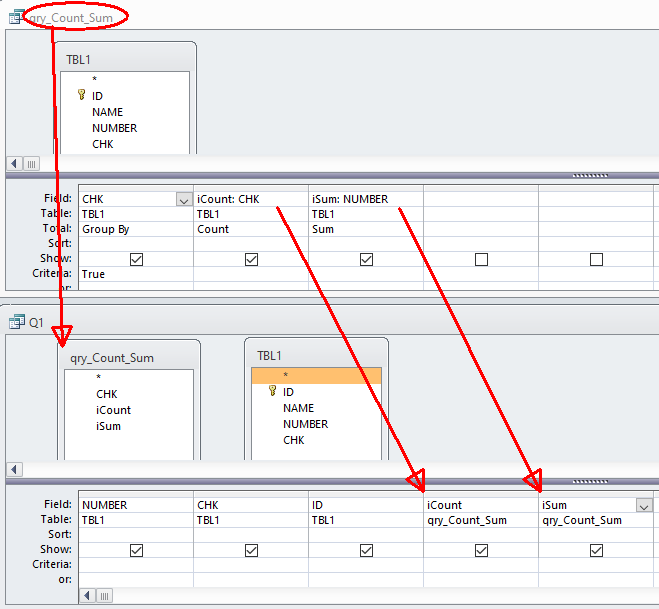Image resolution: width=659 pixels, height=609 pixels.
Task: Click the qry_Count_Sum query window icon
Action: coord(16,17)
